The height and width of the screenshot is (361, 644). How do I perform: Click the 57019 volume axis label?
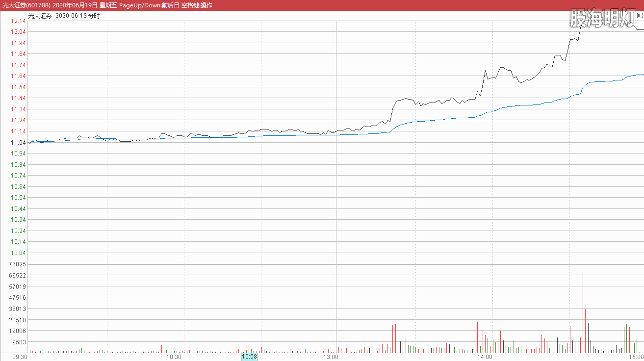point(18,286)
